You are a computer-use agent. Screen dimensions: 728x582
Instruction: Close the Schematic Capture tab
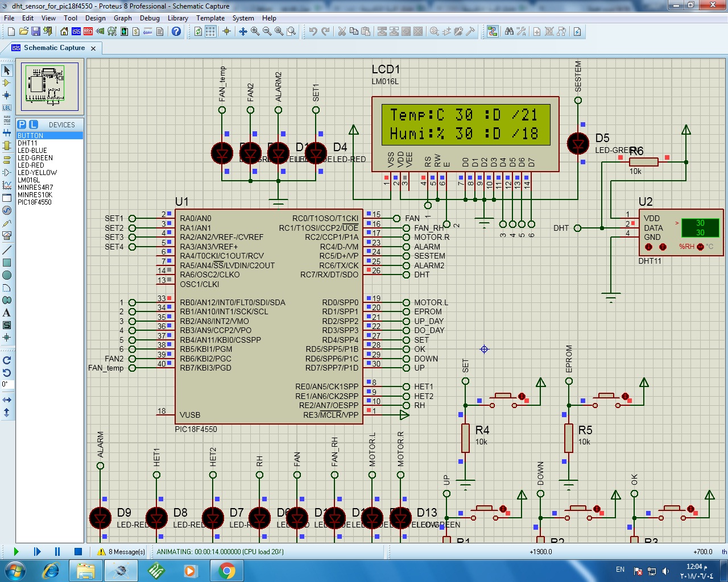[93, 48]
